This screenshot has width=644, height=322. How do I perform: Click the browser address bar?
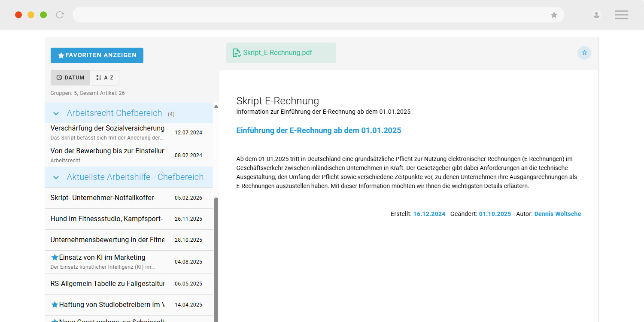click(x=318, y=15)
